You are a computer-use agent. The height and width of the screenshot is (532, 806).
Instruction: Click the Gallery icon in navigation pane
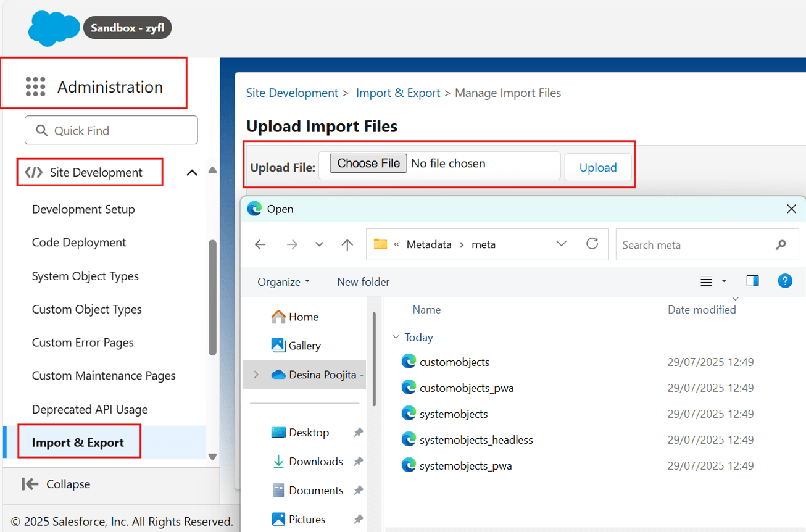pyautogui.click(x=278, y=346)
